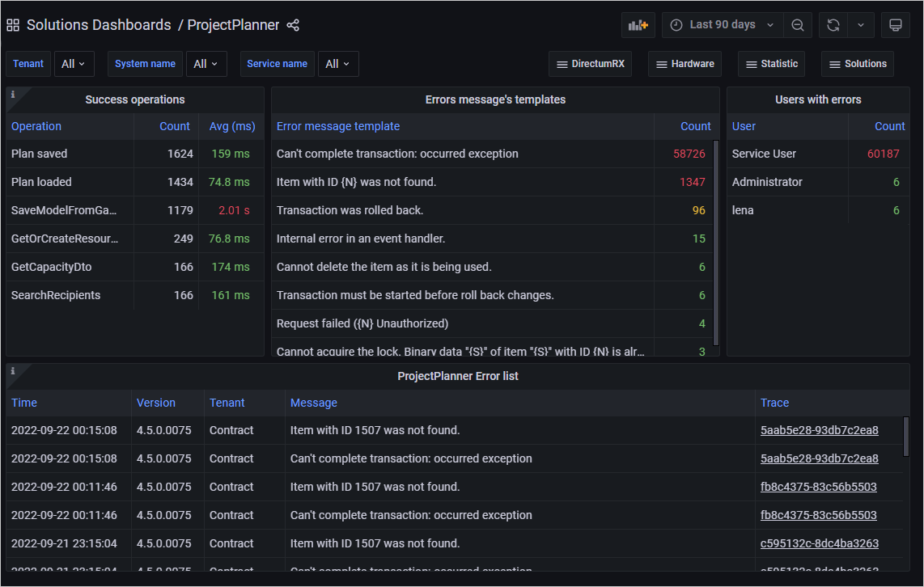This screenshot has width=924, height=587.
Task: Open the Hardware dashboard links menu
Action: (x=685, y=64)
